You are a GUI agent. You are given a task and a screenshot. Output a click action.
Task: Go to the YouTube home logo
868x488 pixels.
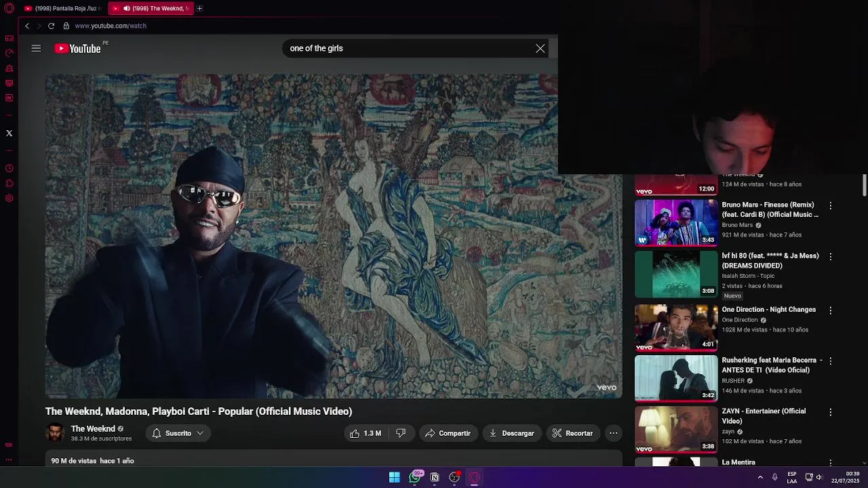(x=78, y=48)
